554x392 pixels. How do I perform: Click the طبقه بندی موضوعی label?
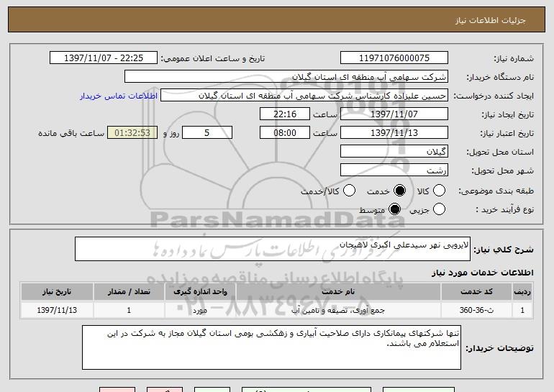[496, 191]
